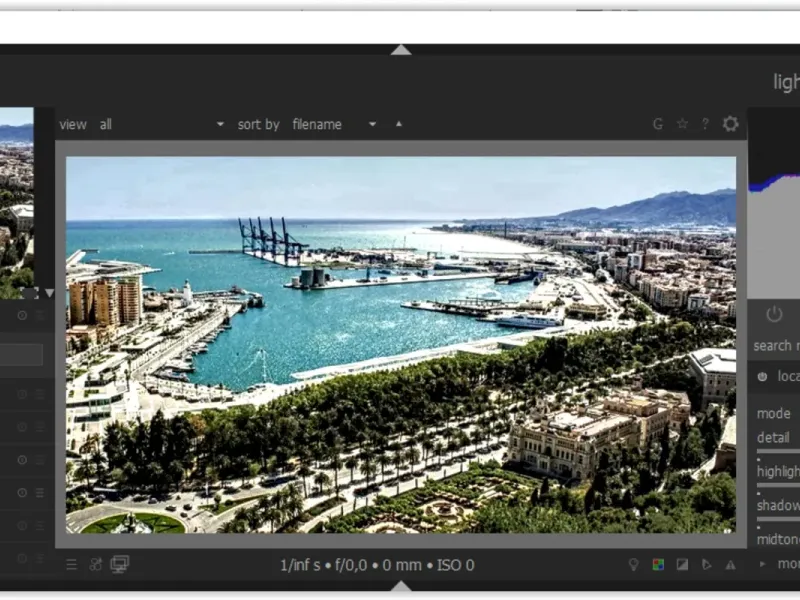
Task: Collapse bottom panel using the lower arrow
Action: (x=401, y=586)
